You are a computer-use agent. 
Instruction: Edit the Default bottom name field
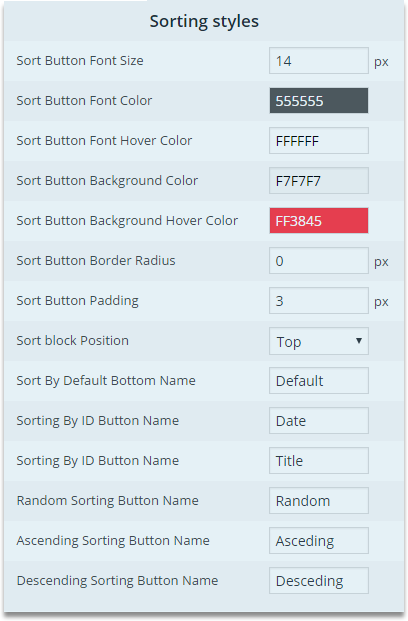319,381
